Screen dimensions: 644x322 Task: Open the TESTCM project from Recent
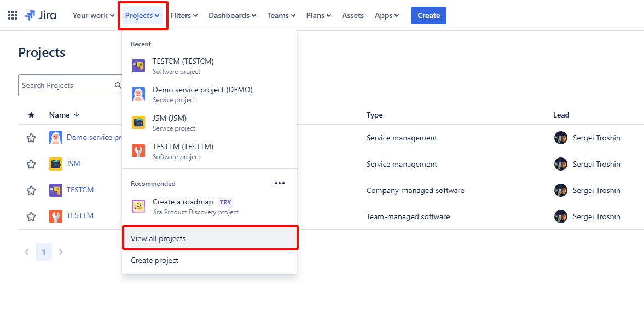183,61
